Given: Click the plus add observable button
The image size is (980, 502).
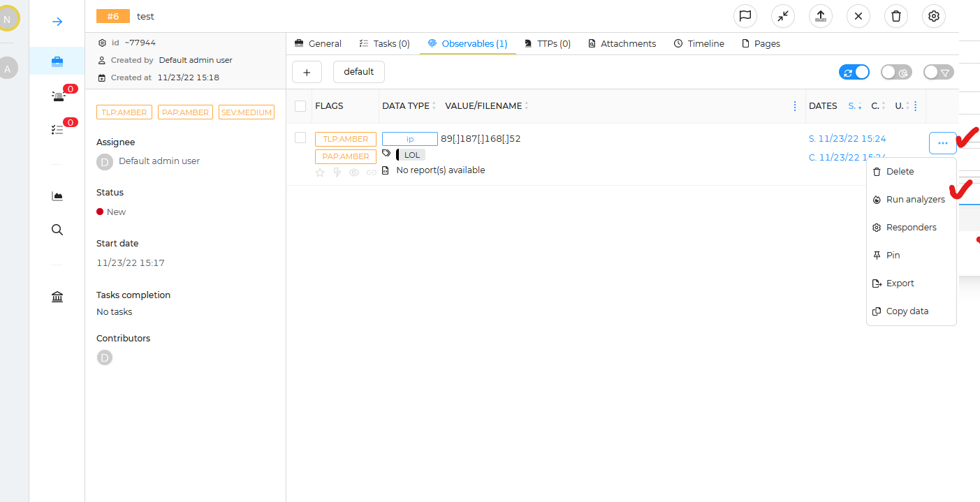Looking at the screenshot, I should (307, 72).
